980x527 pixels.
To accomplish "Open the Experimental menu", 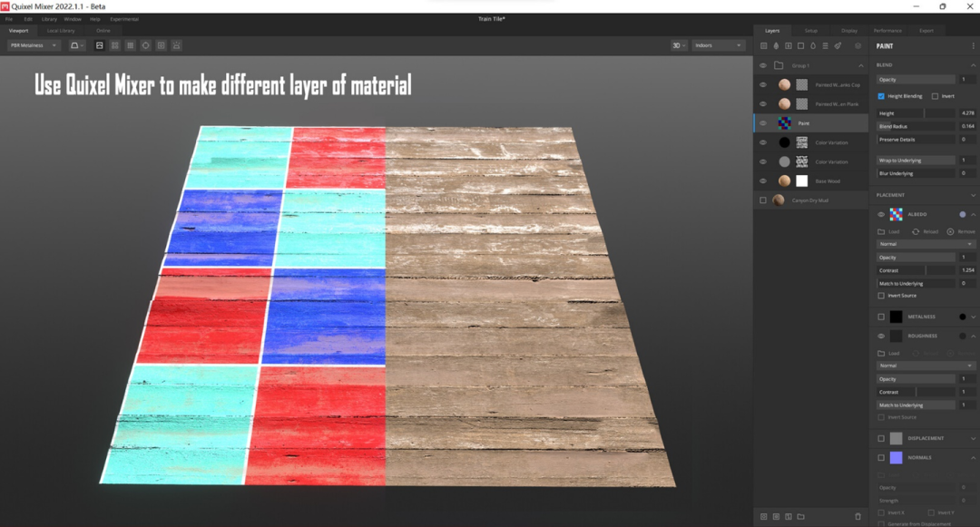I will [x=124, y=19].
